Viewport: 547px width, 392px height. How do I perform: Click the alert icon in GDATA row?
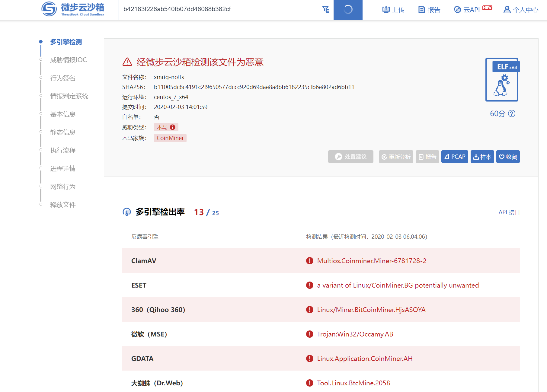tap(310, 359)
